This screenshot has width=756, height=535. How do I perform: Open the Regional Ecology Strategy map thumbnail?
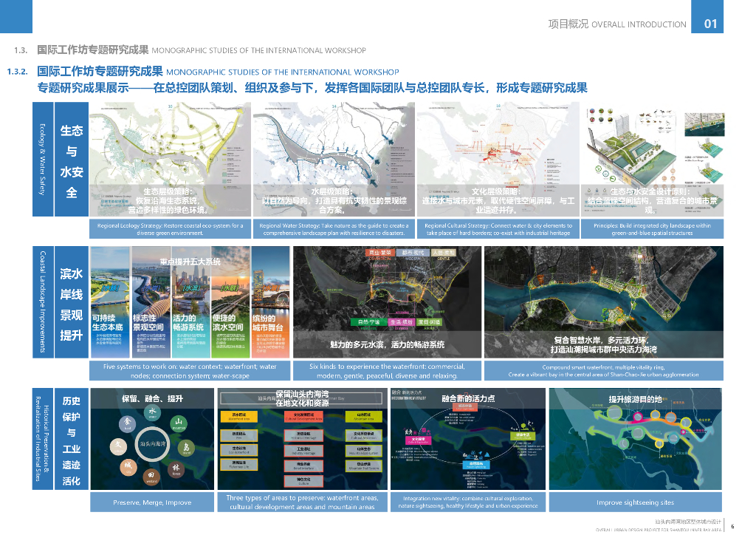tap(171, 159)
